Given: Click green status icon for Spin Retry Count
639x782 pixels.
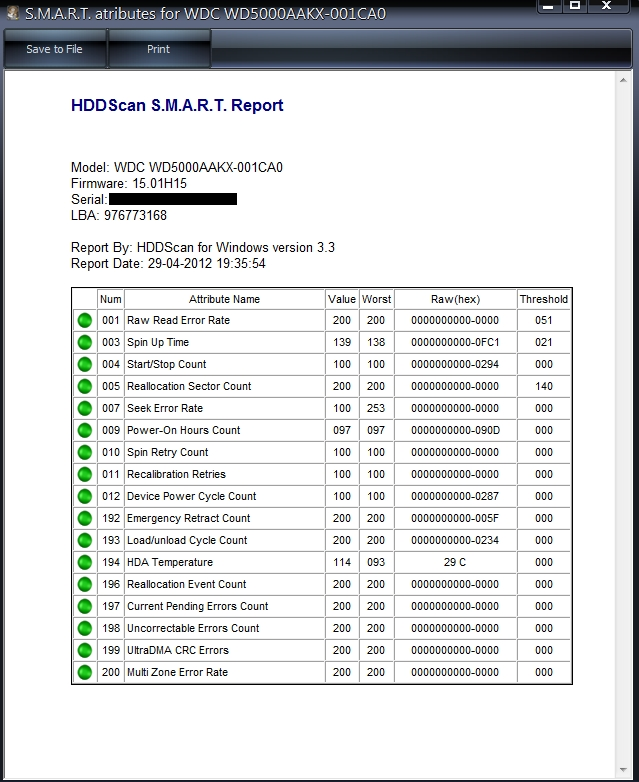Looking at the screenshot, I should (x=85, y=452).
